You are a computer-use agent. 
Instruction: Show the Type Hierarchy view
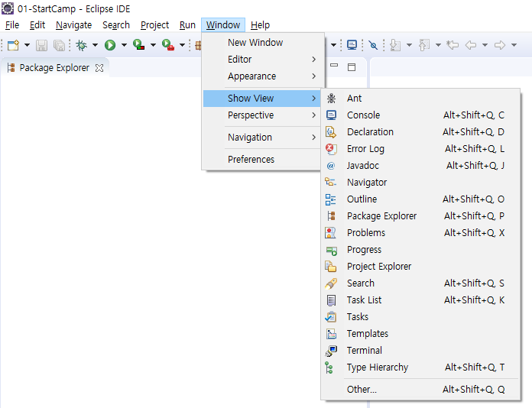tap(420, 368)
